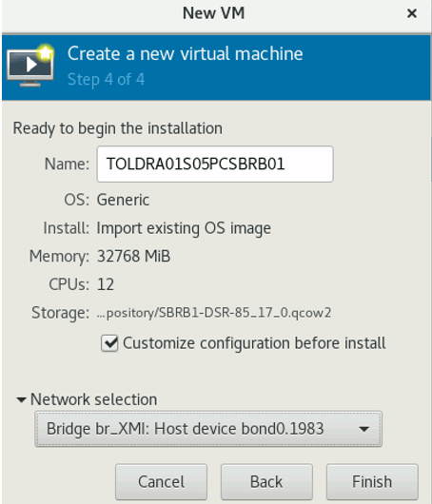
Task: Collapse the Network selection disclosure triangle
Action: coord(21,399)
